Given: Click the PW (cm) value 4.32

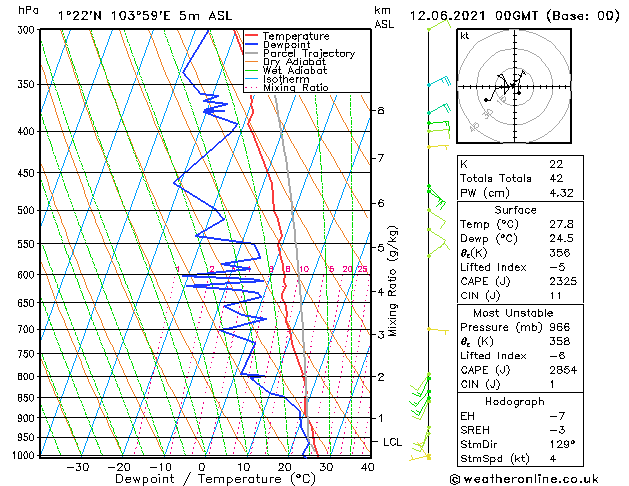Looking at the screenshot, I should coord(561,193).
